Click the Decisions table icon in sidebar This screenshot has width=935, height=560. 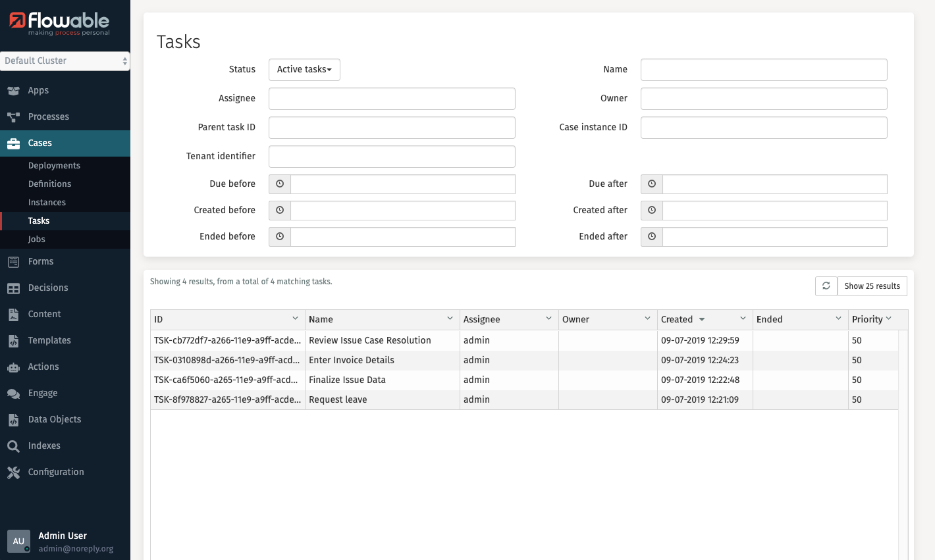(x=13, y=288)
